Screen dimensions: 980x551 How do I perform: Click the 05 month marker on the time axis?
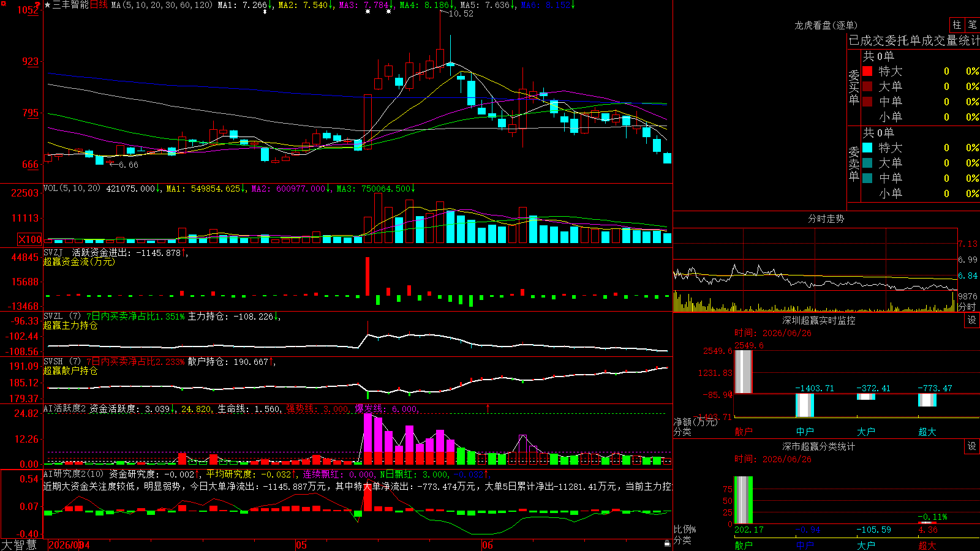301,545
